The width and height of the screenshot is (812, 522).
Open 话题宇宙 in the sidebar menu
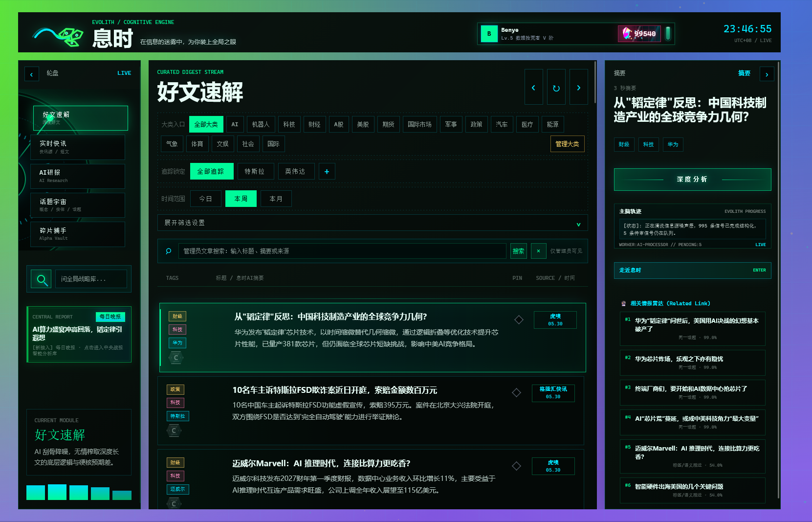77,205
